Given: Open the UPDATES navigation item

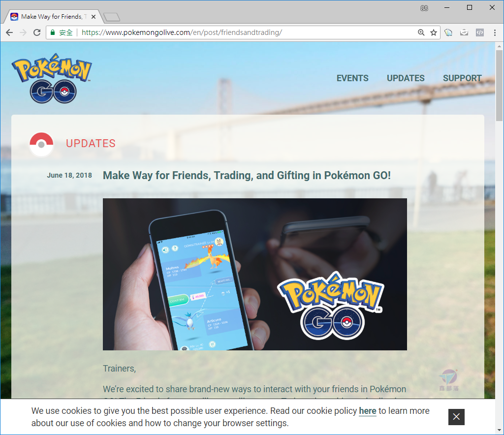Looking at the screenshot, I should 406,78.
